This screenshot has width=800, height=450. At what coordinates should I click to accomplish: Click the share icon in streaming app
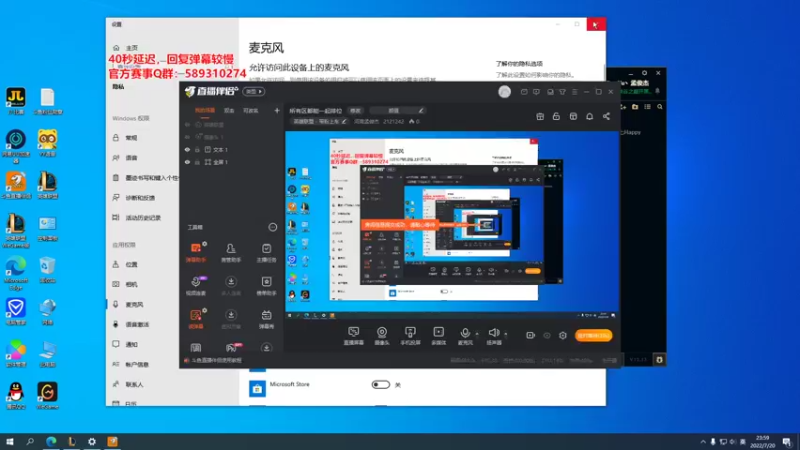pos(606,116)
